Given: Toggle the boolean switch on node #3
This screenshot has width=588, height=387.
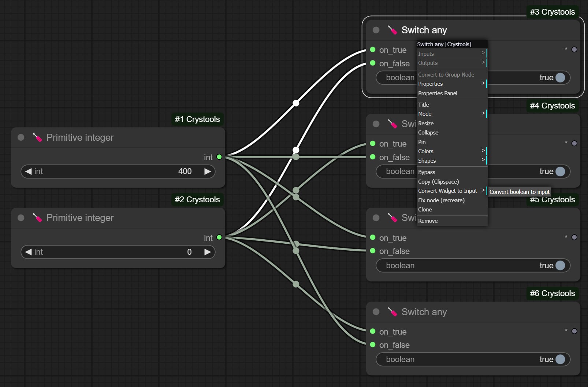Looking at the screenshot, I should coord(560,78).
